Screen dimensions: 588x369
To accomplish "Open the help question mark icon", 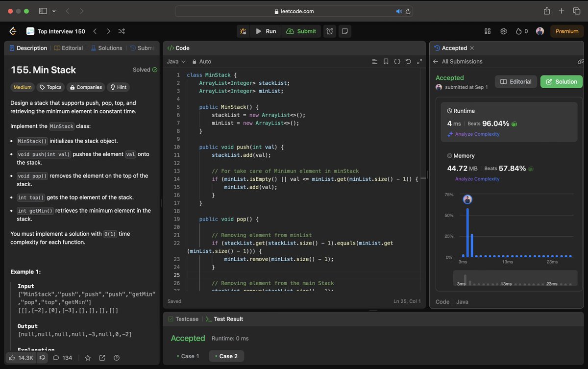I will pos(117,358).
